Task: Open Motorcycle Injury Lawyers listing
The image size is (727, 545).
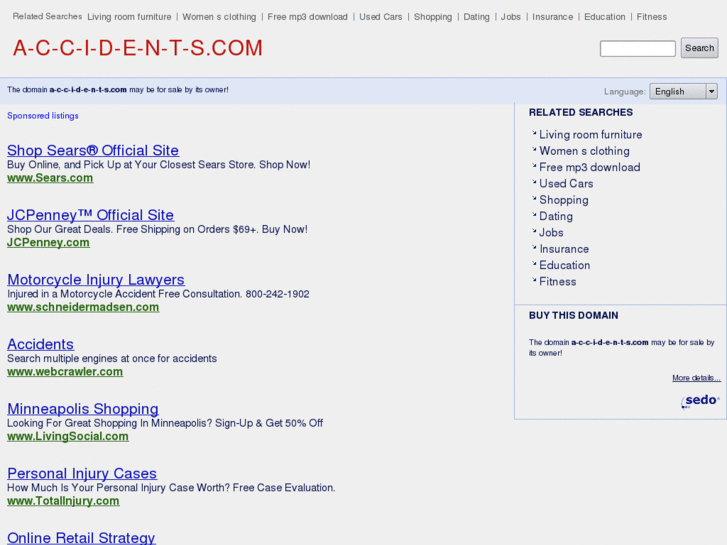Action: pos(96,280)
